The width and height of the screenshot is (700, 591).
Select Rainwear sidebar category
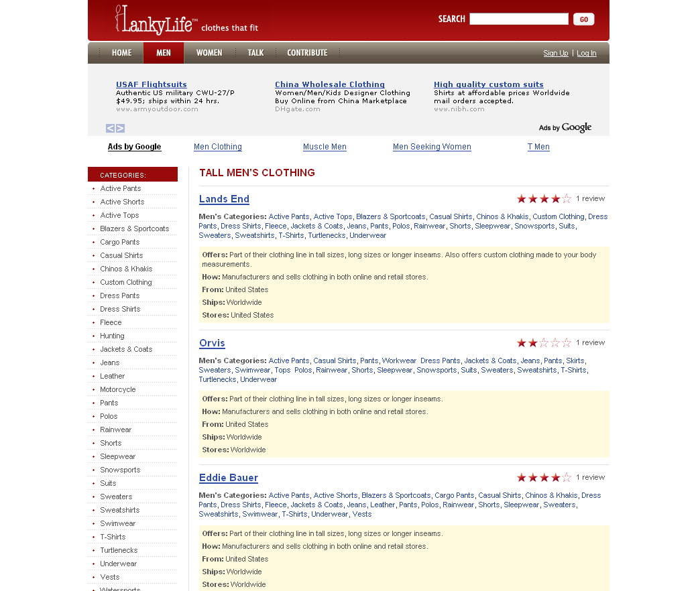(x=115, y=430)
